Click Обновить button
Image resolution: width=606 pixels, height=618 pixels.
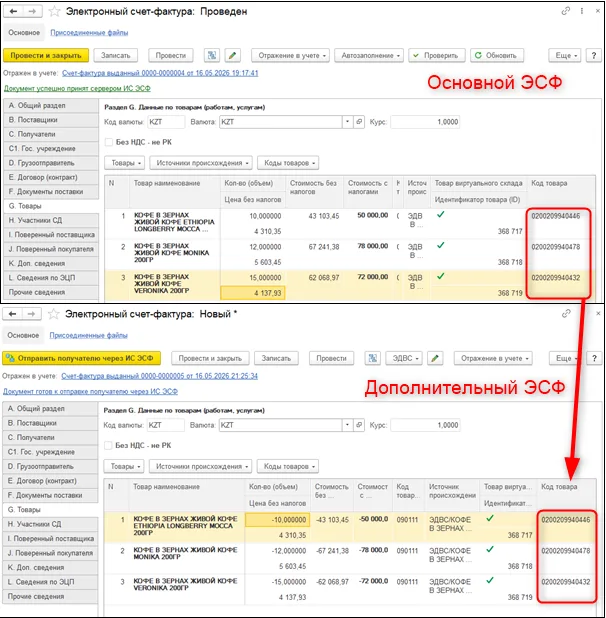pyautogui.click(x=497, y=56)
